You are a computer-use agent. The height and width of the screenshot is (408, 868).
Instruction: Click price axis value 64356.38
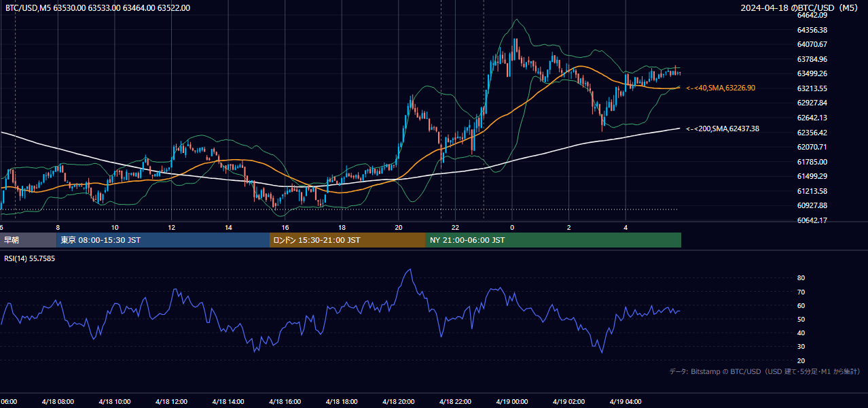coord(812,30)
